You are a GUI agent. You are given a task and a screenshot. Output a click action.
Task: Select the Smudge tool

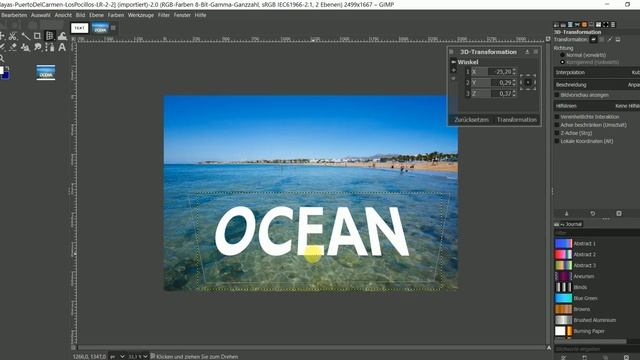click(x=38, y=47)
